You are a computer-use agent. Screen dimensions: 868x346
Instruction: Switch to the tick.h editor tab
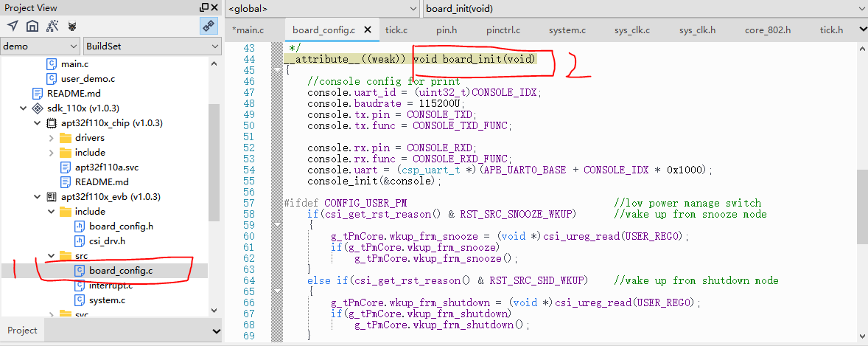tap(831, 30)
